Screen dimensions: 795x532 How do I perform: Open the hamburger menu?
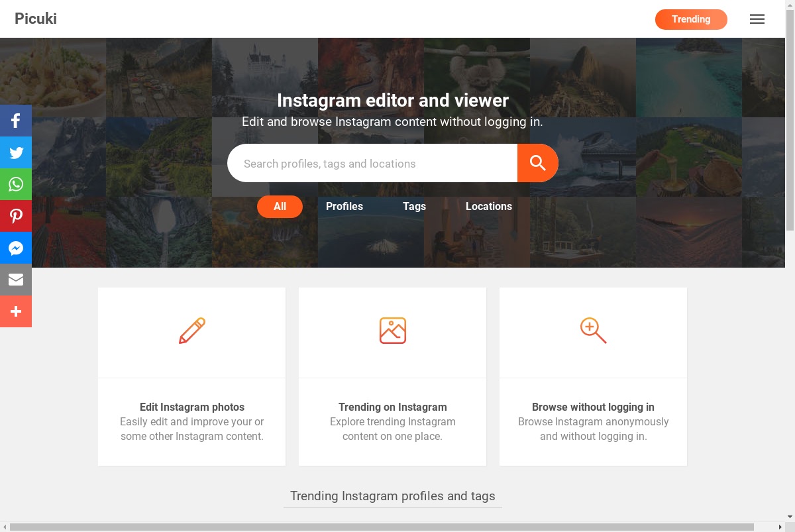[x=757, y=19]
